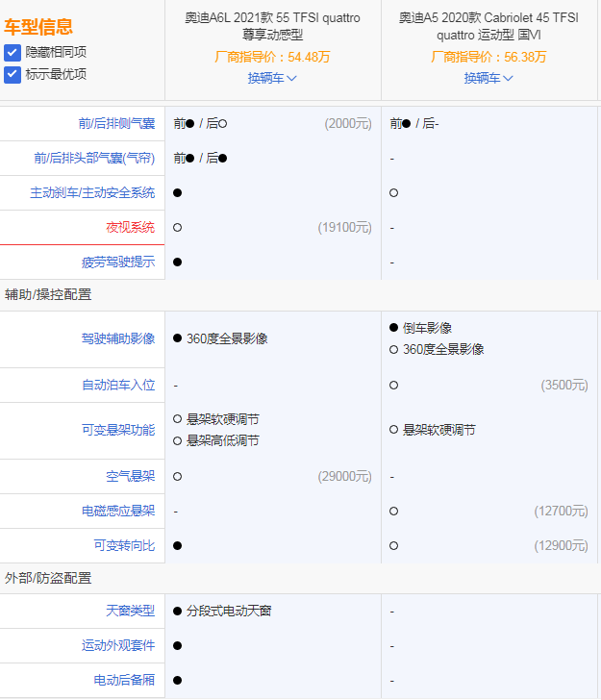Open the 前/后排侧气囊 feature link

[x=116, y=123]
